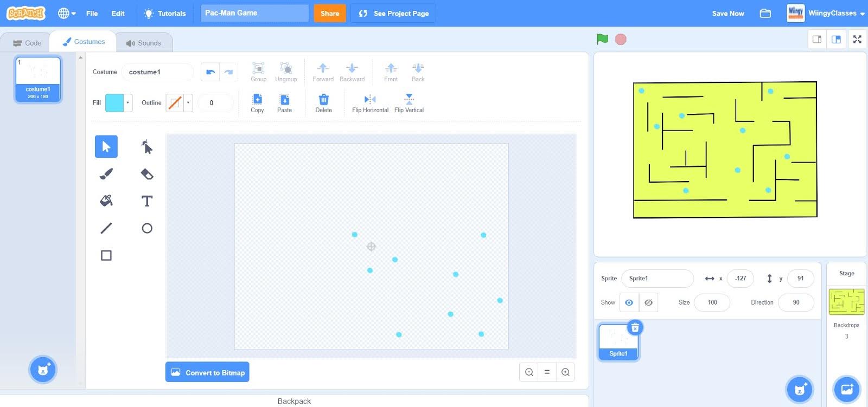Screen dimensions: 868x407
Task: Open the File menu
Action: click(92, 13)
